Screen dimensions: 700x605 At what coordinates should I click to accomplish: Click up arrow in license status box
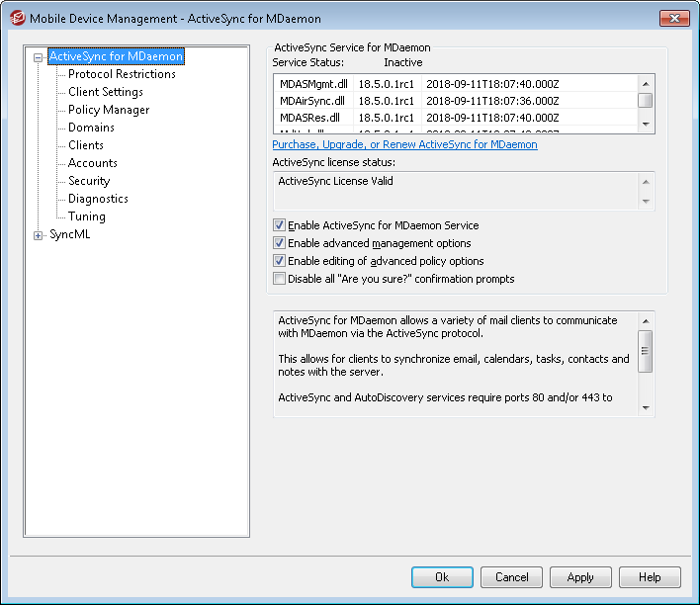pos(646,182)
